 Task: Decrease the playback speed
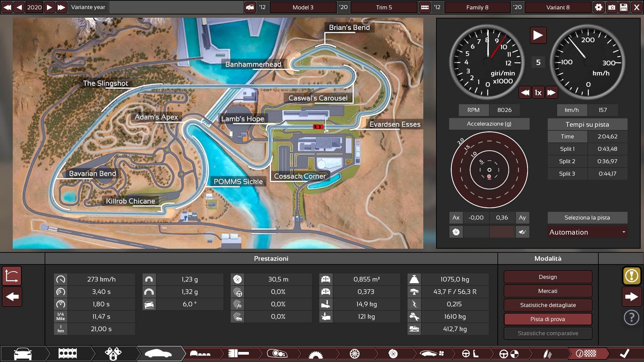tap(525, 93)
